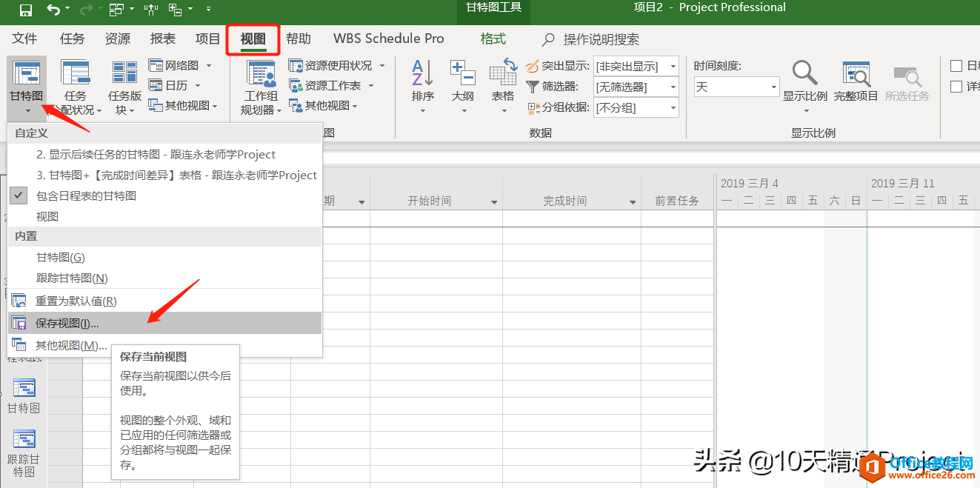The image size is (980, 488).
Task: Click the 前置任务 column header
Action: [x=677, y=201]
